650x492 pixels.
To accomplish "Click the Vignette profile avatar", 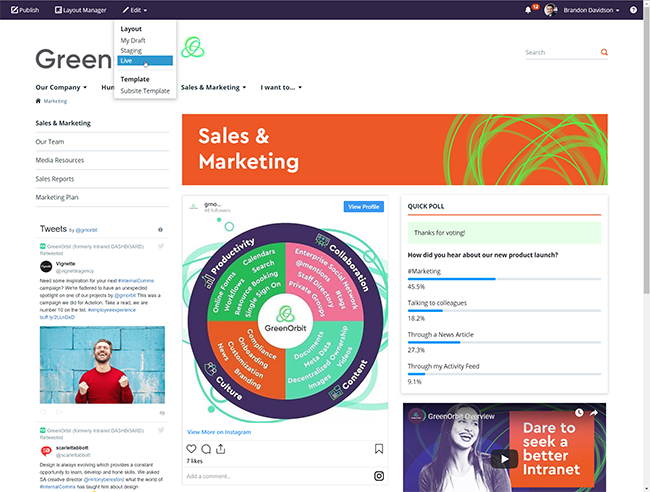I will 46,267.
